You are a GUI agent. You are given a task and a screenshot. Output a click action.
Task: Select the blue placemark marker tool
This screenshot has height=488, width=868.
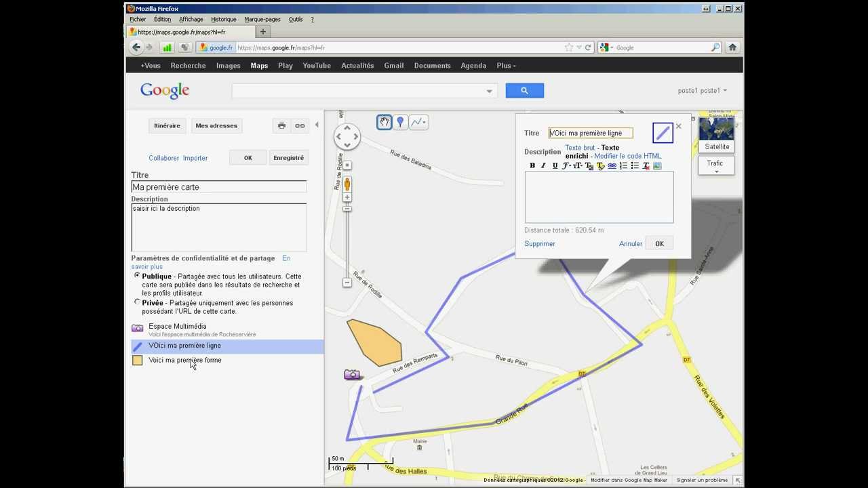pos(400,122)
